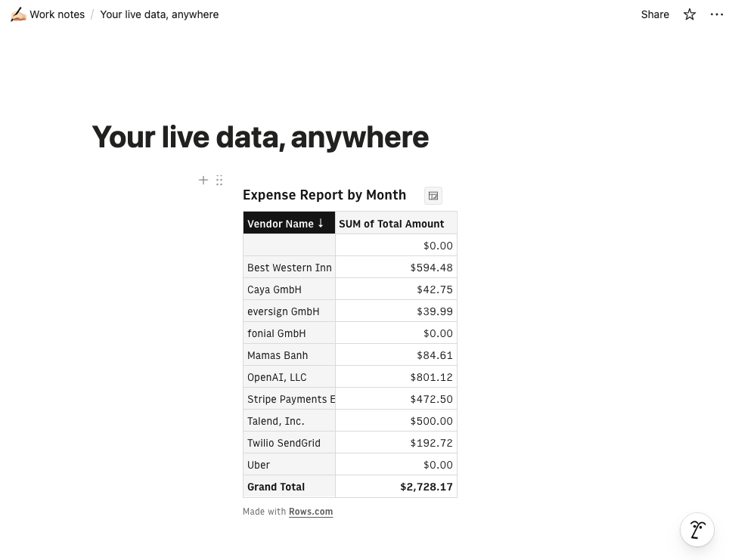Select the Best Western Inn cell
The height and width of the screenshot is (560, 729).
point(289,268)
